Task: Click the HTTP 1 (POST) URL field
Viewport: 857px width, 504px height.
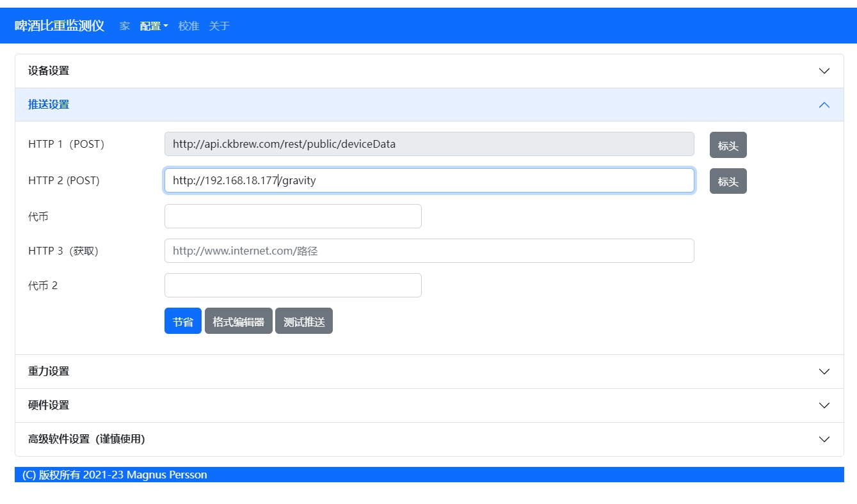Action: point(429,144)
